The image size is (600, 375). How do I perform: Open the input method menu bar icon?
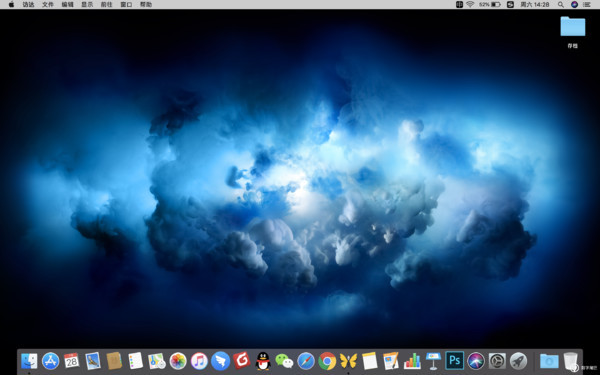pyautogui.click(x=459, y=5)
